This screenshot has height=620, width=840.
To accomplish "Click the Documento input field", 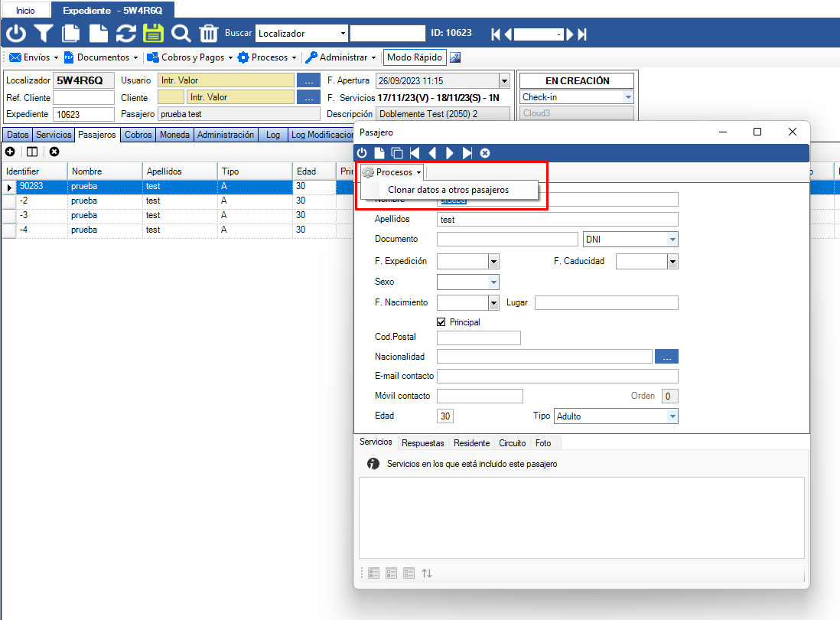I will pos(507,239).
